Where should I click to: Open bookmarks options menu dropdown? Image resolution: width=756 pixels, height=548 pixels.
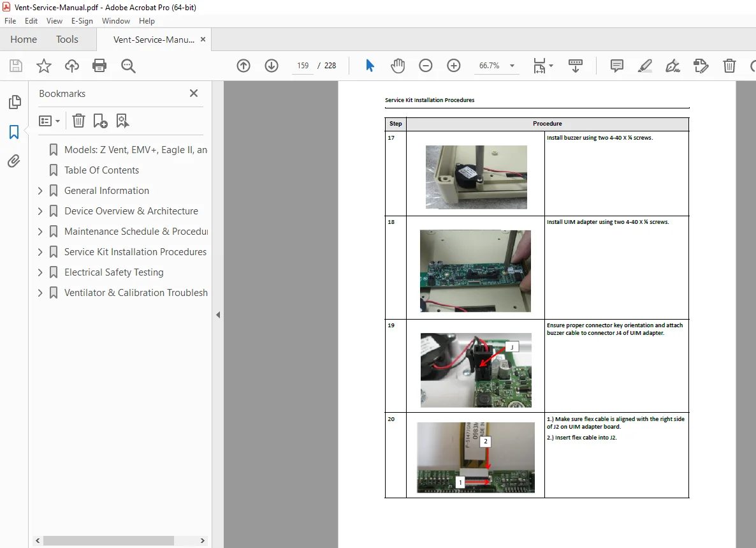pos(49,121)
